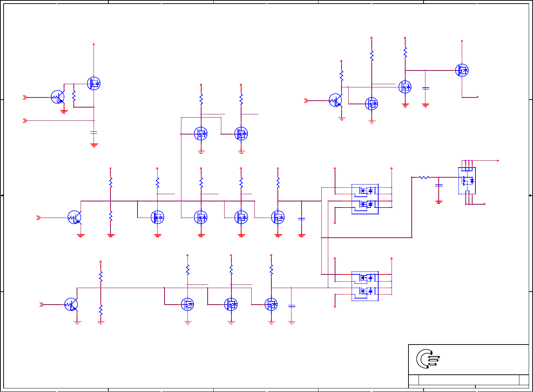This screenshot has width=533, height=392.
Task: Select the only horizontal resistor symbol
Action: click(x=424, y=177)
